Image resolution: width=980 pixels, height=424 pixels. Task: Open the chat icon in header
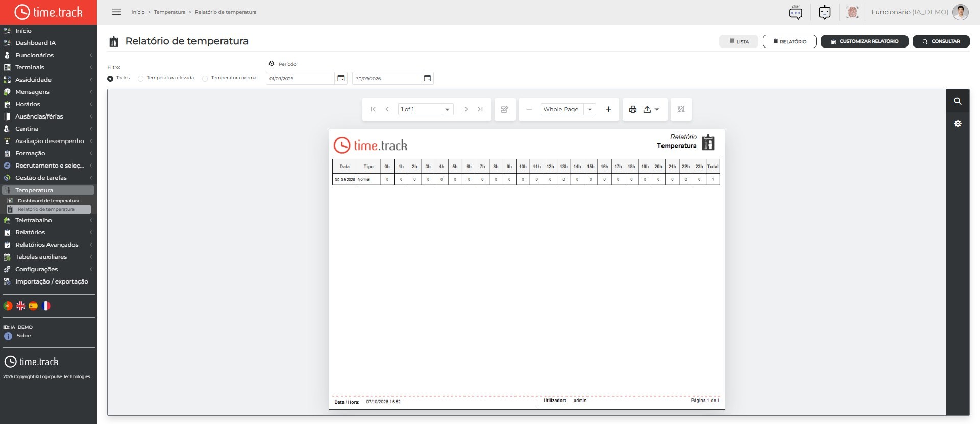pyautogui.click(x=796, y=12)
